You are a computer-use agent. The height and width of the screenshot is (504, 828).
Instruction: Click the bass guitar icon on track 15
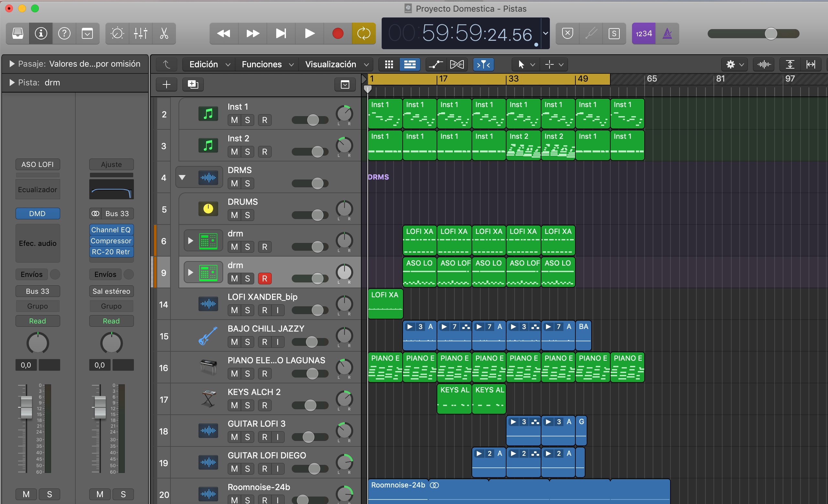pos(208,336)
